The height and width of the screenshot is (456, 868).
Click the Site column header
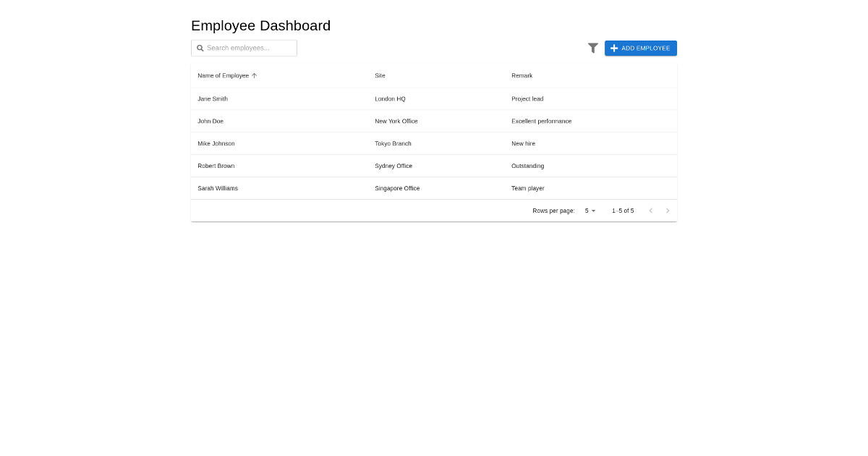380,75
